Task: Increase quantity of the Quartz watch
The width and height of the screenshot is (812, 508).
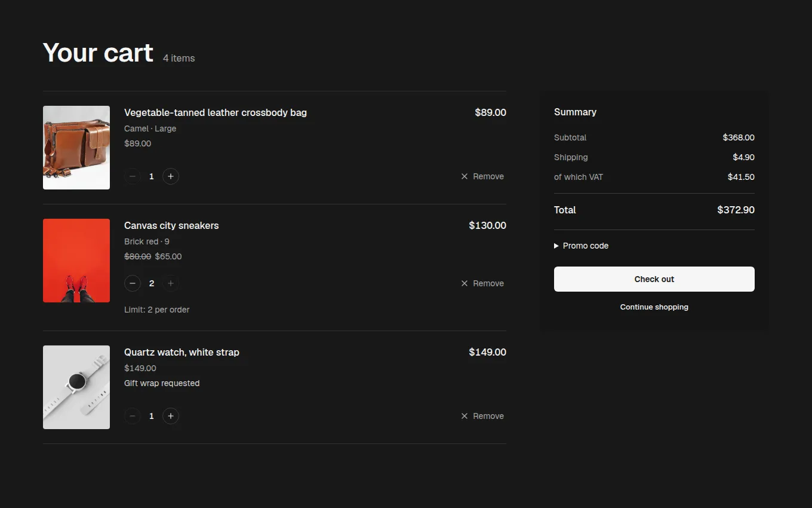Action: point(171,416)
